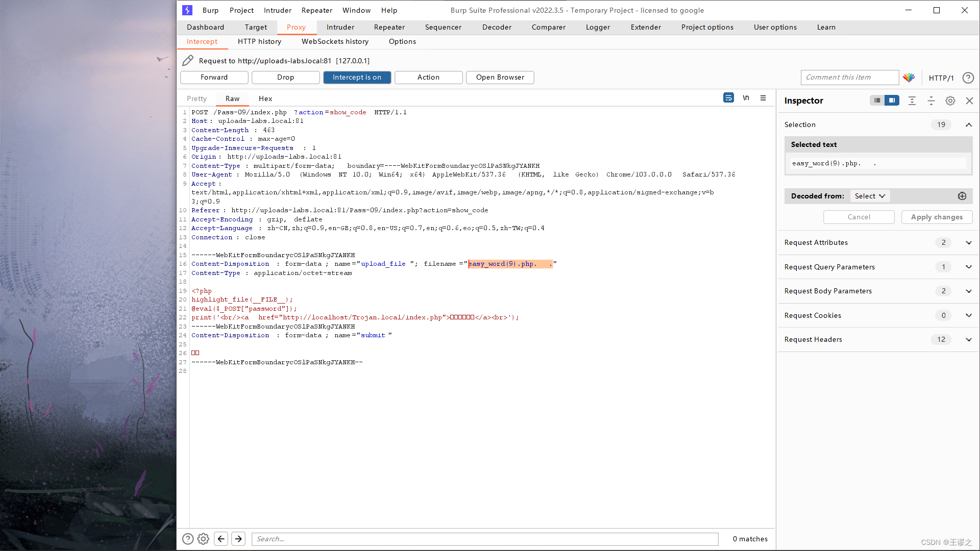Click Apply changes in the Inspector
980x551 pixels.
tap(937, 217)
